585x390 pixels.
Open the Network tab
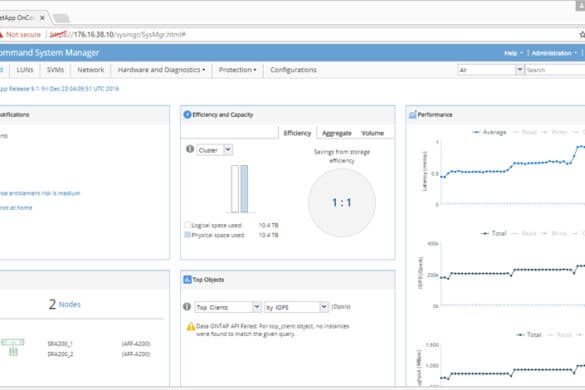click(91, 70)
